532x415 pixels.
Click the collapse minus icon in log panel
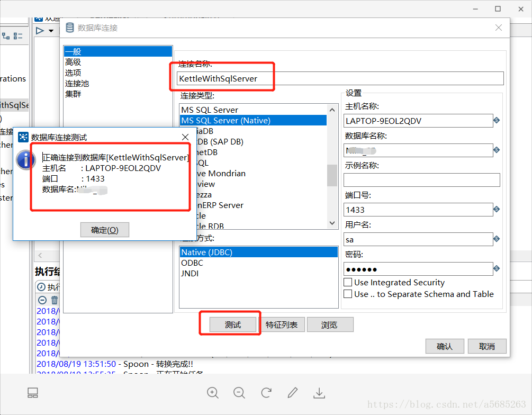42,300
